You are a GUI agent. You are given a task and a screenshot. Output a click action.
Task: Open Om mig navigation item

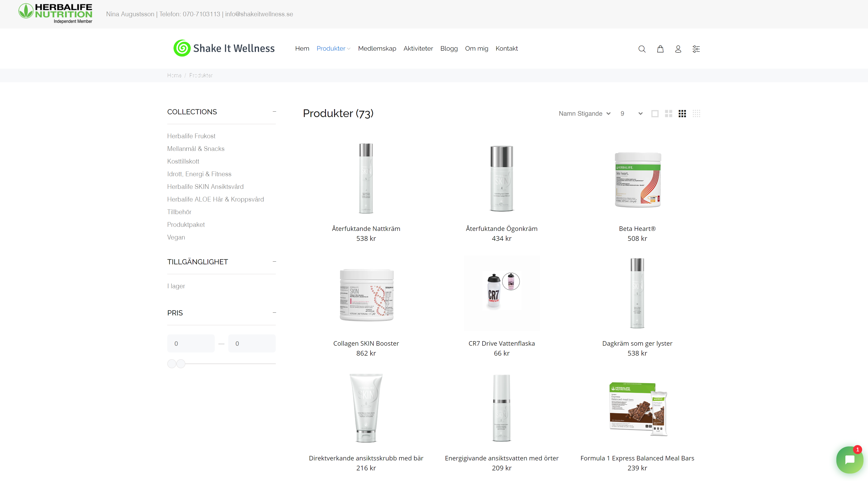click(476, 49)
